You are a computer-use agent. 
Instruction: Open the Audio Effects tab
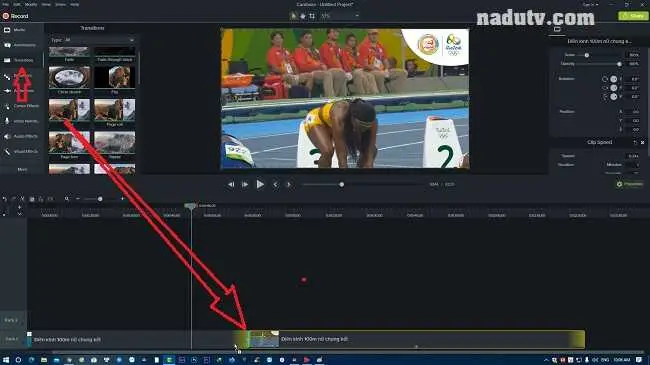(x=22, y=136)
